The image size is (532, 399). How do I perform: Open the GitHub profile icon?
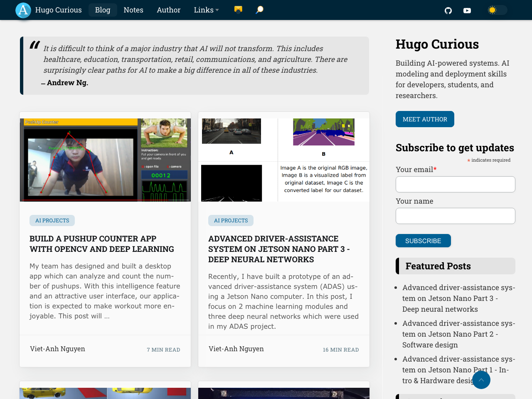click(448, 10)
